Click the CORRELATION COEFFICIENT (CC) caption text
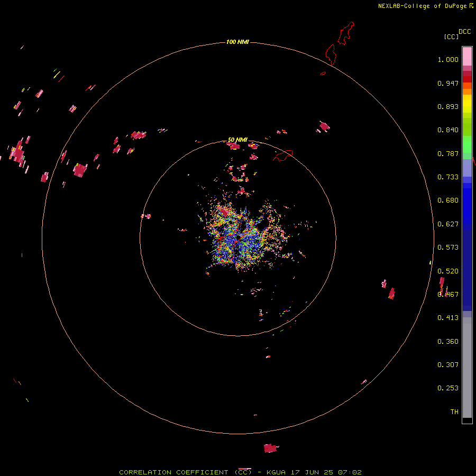 (x=185, y=472)
